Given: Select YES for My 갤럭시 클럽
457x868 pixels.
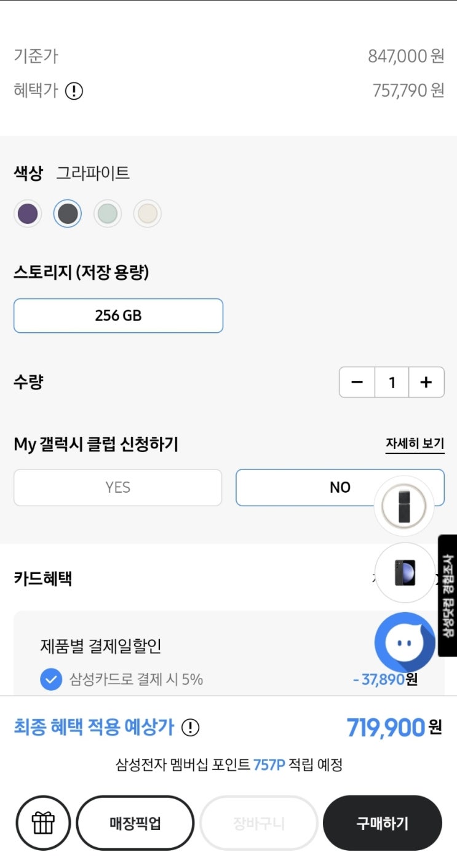Looking at the screenshot, I should (x=117, y=488).
